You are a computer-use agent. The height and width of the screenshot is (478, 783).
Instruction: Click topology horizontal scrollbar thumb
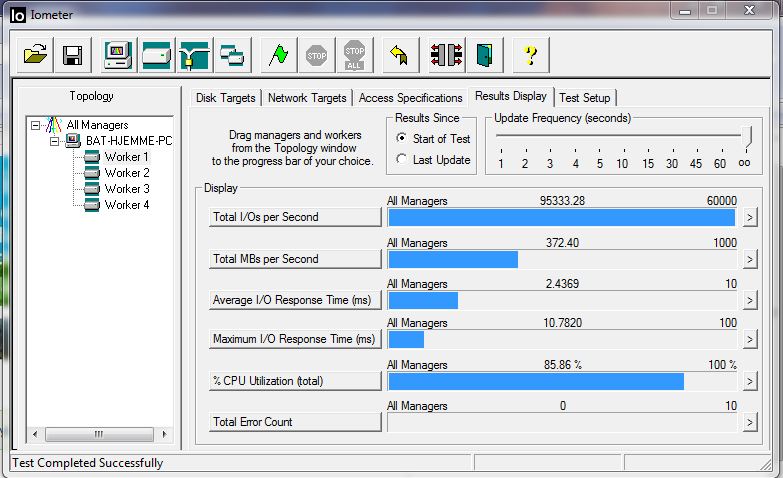tap(99, 434)
